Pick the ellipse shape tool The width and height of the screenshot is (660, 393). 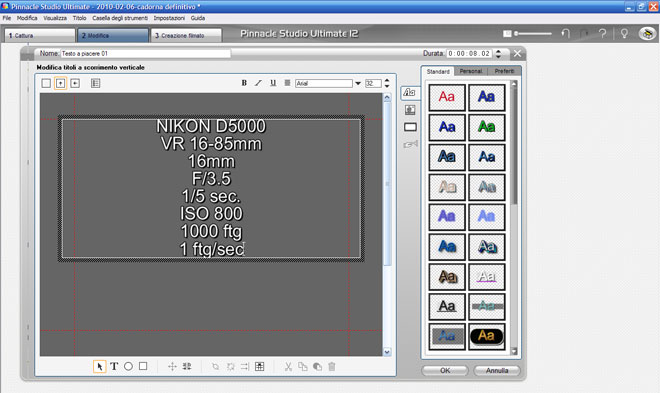128,366
